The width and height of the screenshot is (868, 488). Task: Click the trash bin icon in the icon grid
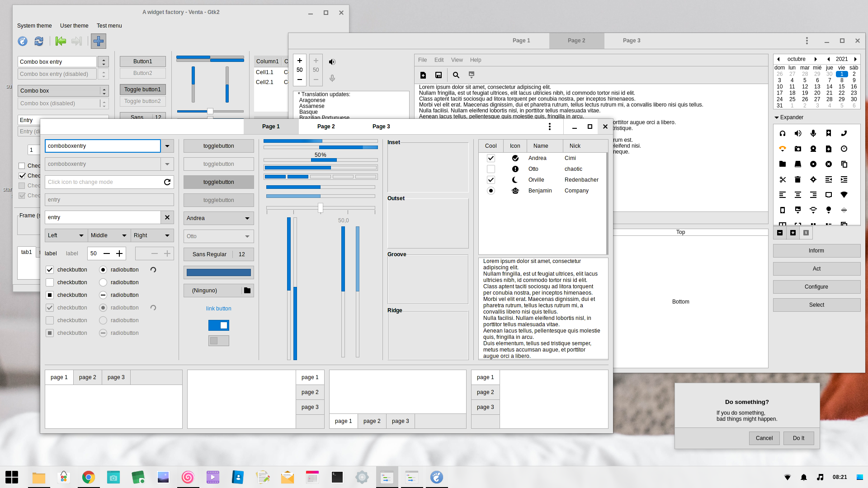[798, 179]
